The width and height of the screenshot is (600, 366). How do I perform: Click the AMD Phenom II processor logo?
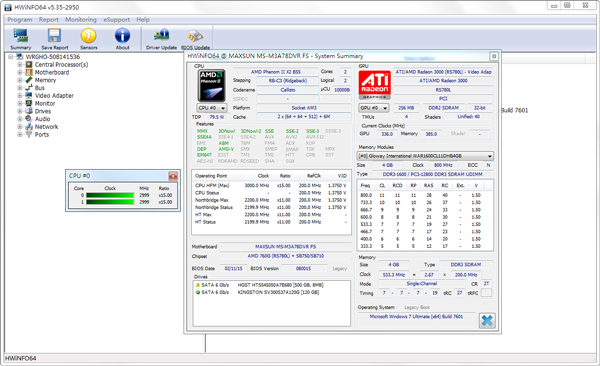pyautogui.click(x=212, y=85)
